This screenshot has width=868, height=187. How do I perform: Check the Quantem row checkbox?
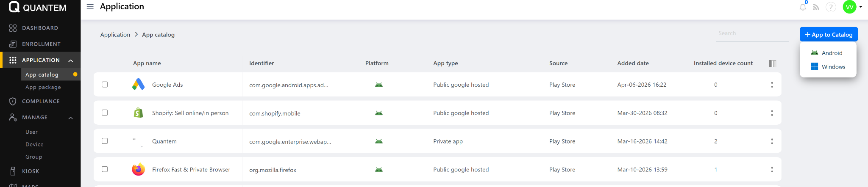click(105, 141)
